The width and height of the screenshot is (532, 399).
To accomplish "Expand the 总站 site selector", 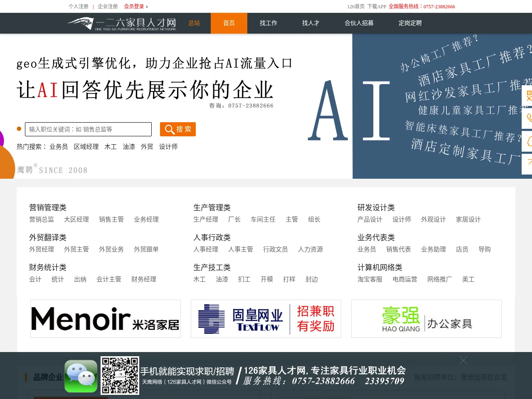I will coord(194,23).
